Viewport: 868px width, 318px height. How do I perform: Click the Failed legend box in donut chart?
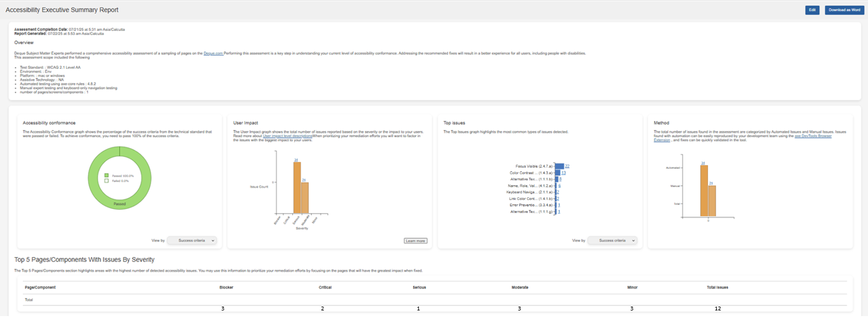[108, 181]
